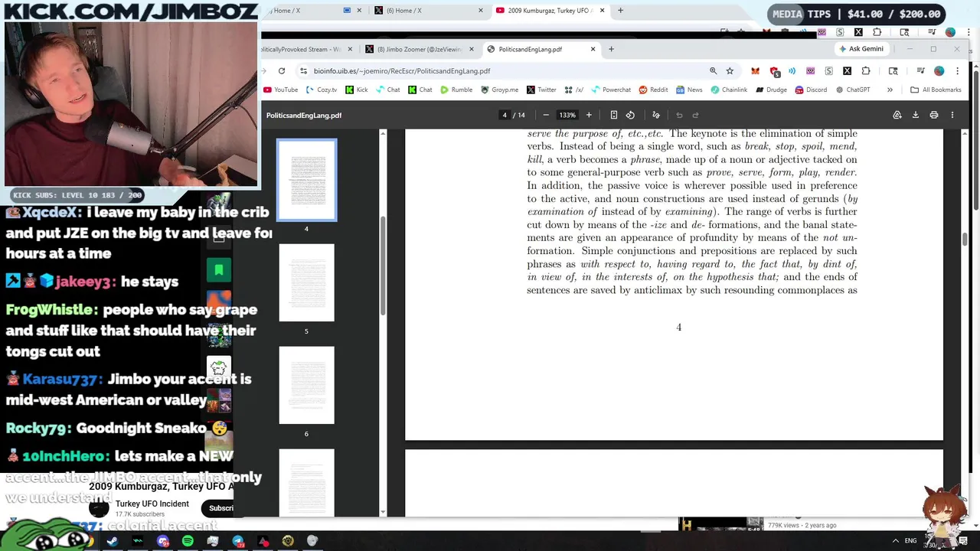Switch to the PoliticallyProvoked Stream tab

tap(309, 50)
